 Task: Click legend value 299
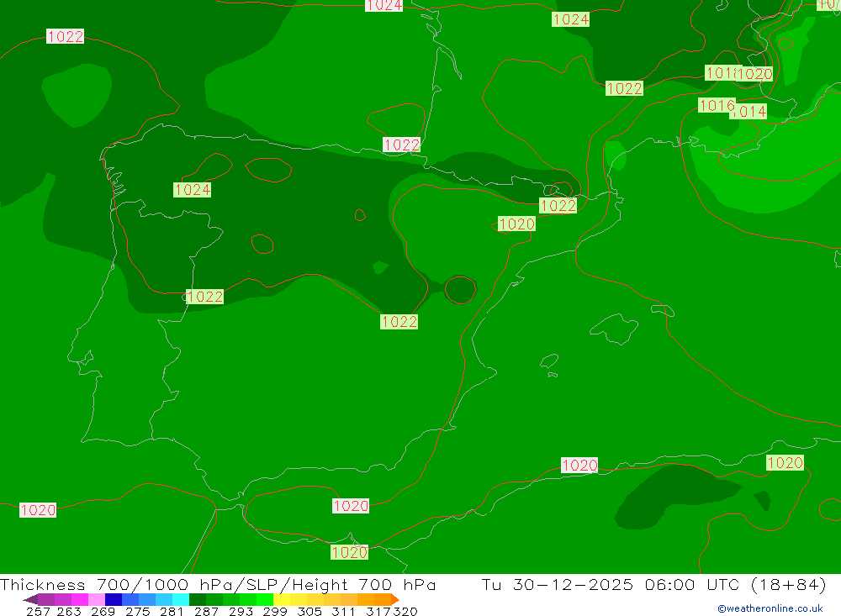coord(275,611)
